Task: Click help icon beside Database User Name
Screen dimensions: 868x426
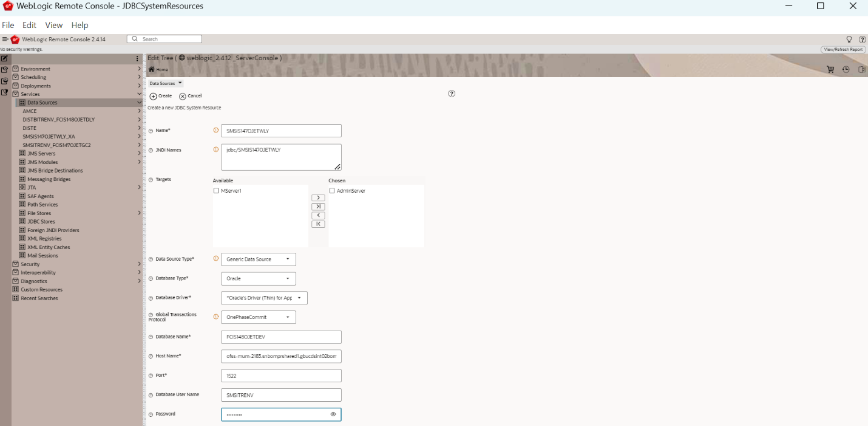Action: 151,395
